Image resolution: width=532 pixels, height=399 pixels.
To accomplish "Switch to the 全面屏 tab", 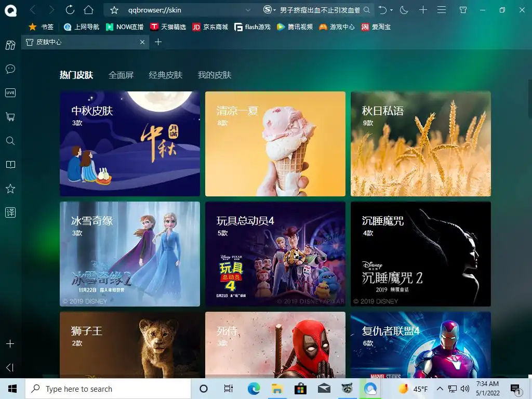I will [x=121, y=75].
